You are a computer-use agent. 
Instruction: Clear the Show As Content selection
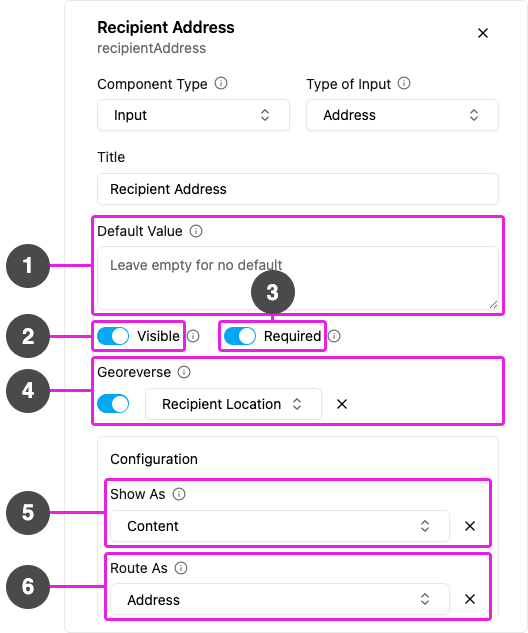470,526
